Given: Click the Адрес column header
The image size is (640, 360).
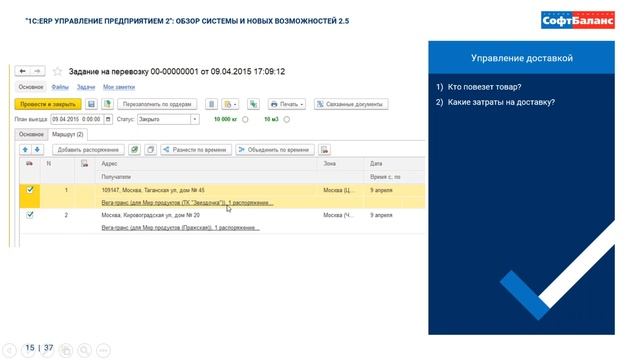Looking at the screenshot, I should [109, 163].
